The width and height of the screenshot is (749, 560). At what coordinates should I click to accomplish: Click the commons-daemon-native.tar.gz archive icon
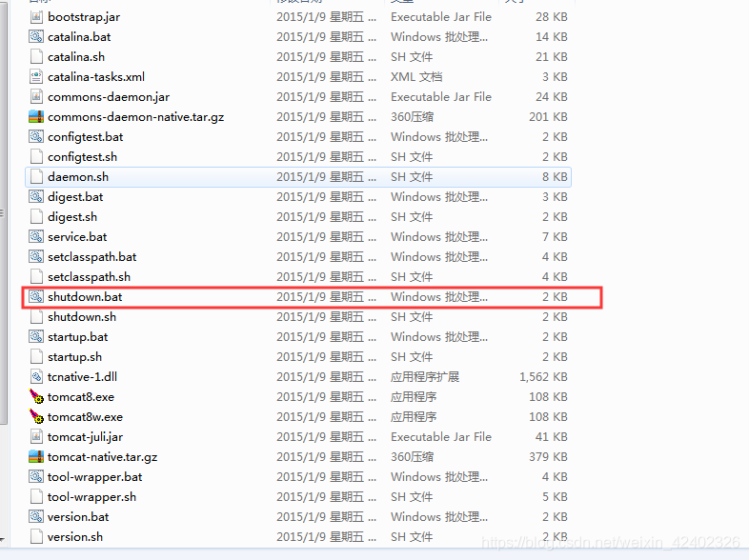click(36, 117)
